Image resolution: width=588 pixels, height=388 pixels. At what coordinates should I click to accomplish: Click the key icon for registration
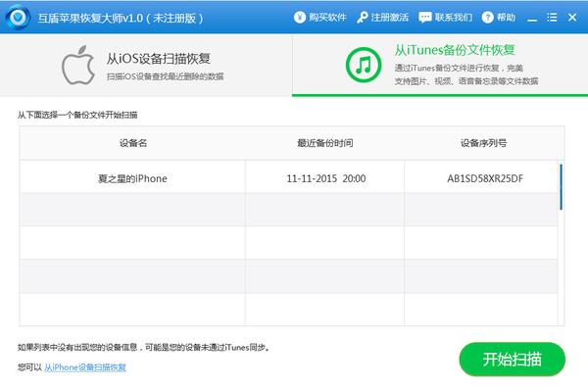click(x=362, y=18)
